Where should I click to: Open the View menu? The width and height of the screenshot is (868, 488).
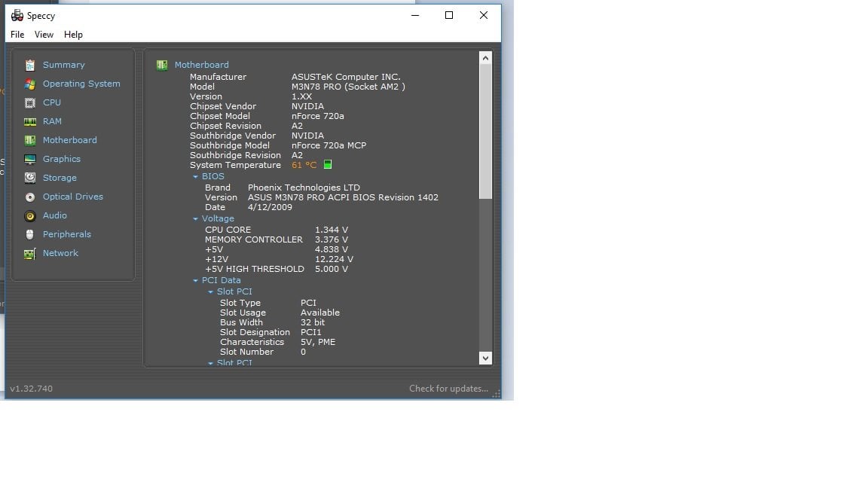(x=44, y=35)
